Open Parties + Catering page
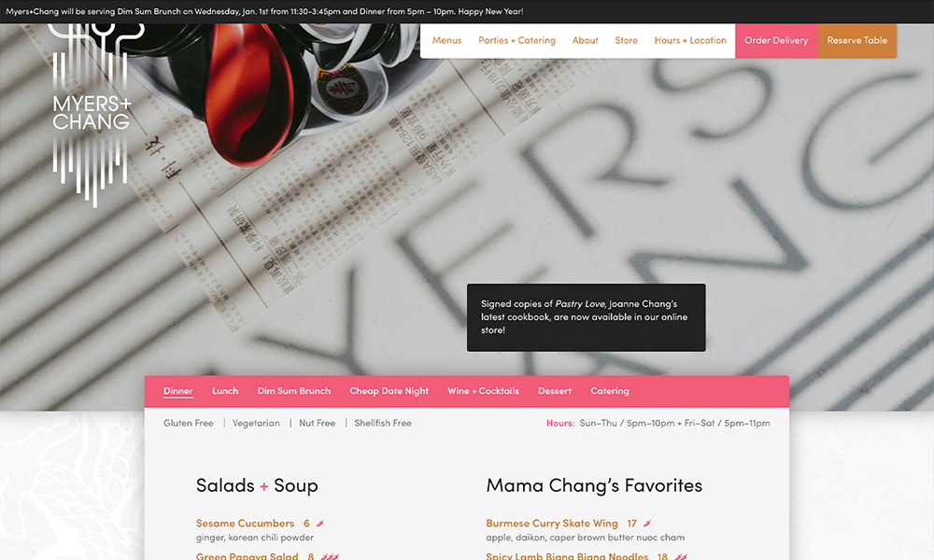 (x=517, y=40)
